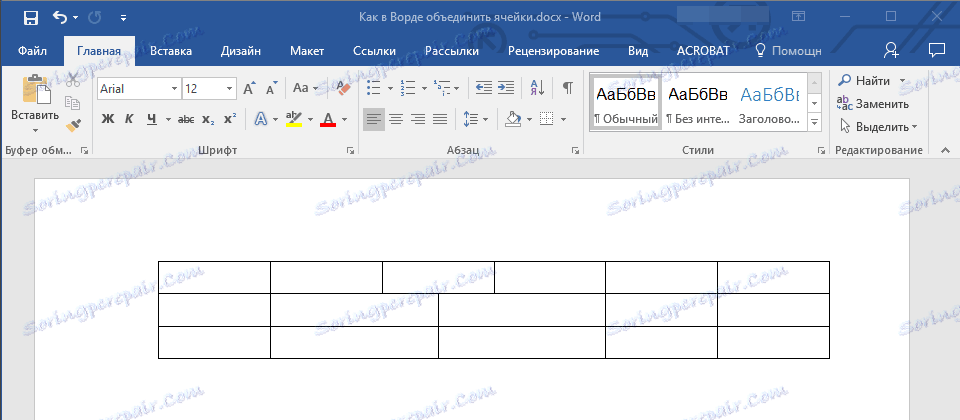Clear all formatting with the eraser icon
Screen dimensions: 960x420
pyautogui.click(x=342, y=88)
